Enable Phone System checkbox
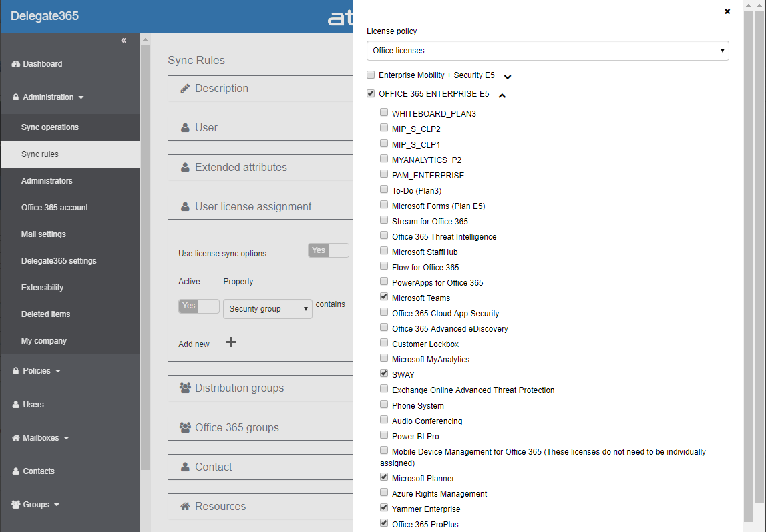 click(x=384, y=404)
